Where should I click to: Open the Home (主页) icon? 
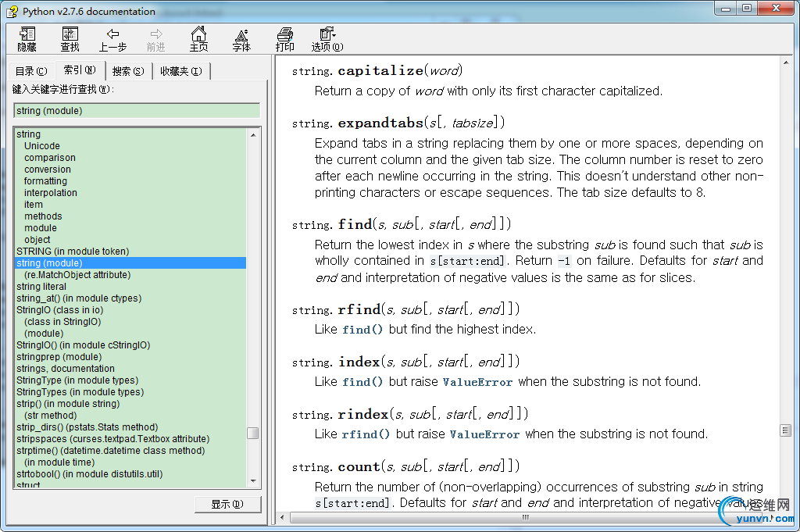(x=198, y=39)
